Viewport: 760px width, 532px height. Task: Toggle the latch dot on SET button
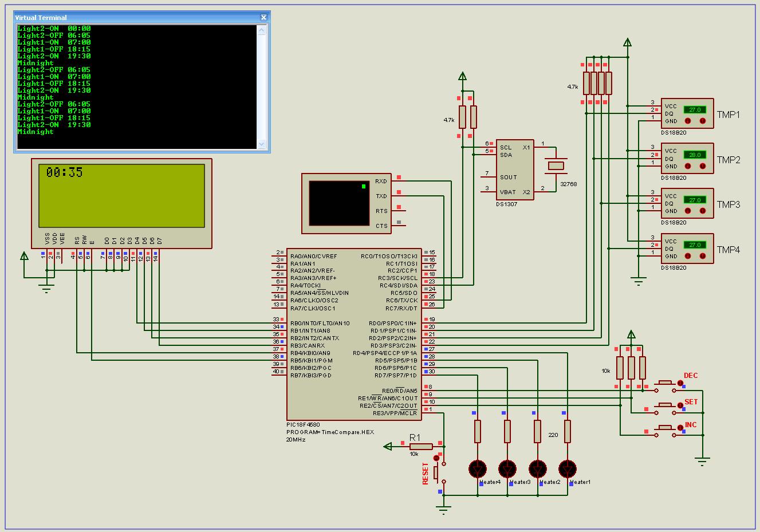pyautogui.click(x=680, y=405)
